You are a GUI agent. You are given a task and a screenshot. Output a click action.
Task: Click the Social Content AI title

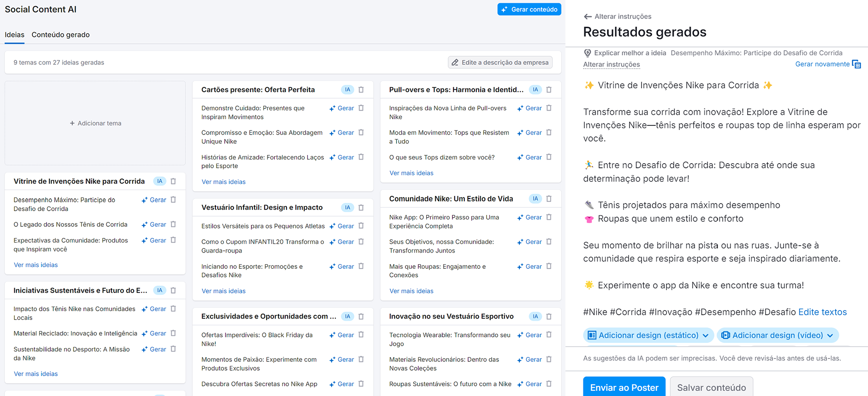click(41, 9)
